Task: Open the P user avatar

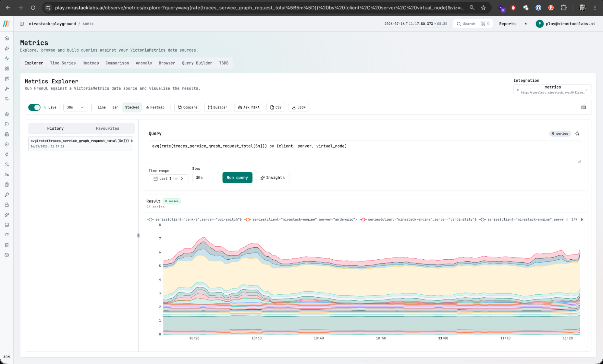Action: [539, 24]
